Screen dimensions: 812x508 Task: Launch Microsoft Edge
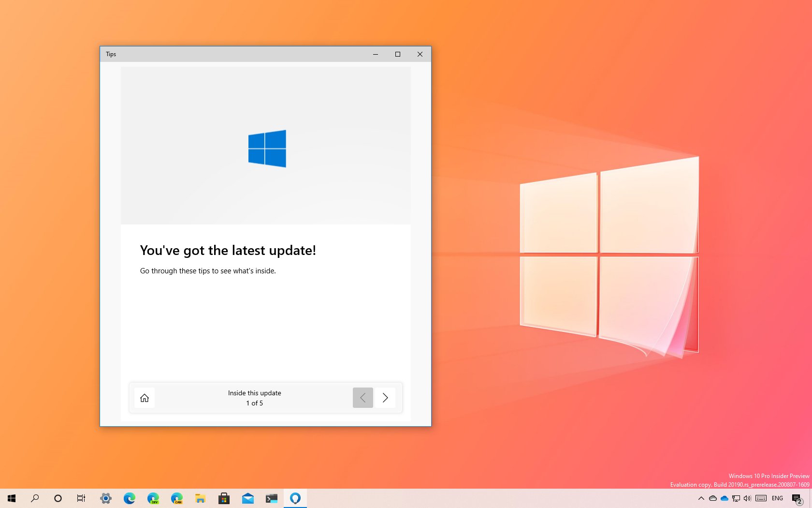[129, 498]
